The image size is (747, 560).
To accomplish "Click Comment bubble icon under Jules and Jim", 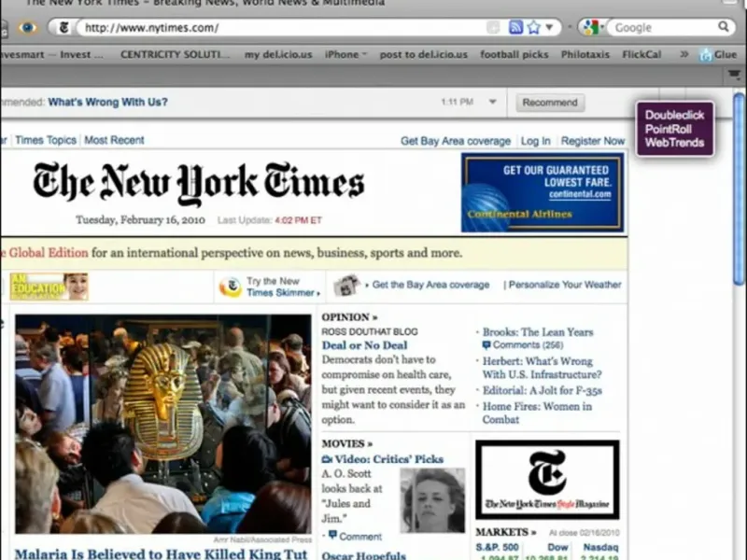I will (332, 535).
